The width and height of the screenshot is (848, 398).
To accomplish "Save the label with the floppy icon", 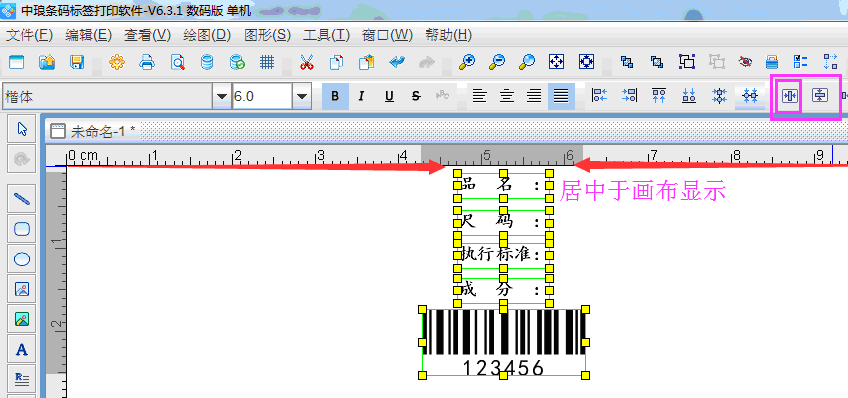I will 77,63.
